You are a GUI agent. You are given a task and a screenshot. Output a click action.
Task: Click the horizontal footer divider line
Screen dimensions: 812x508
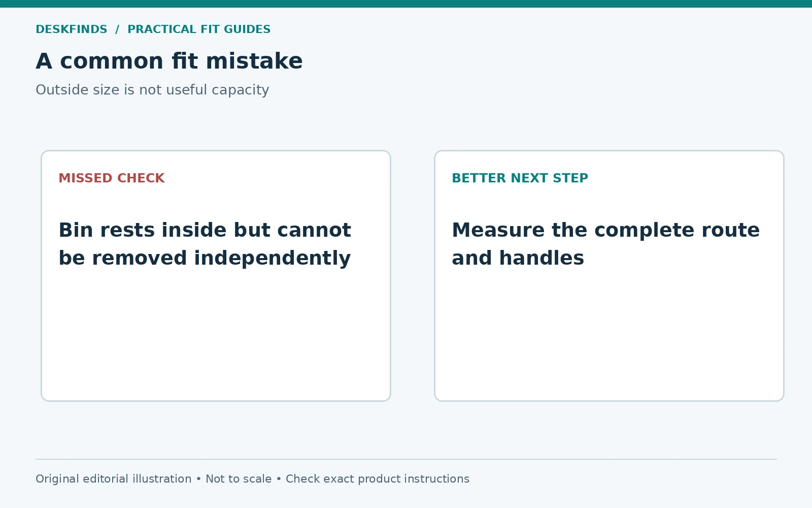[406, 459]
